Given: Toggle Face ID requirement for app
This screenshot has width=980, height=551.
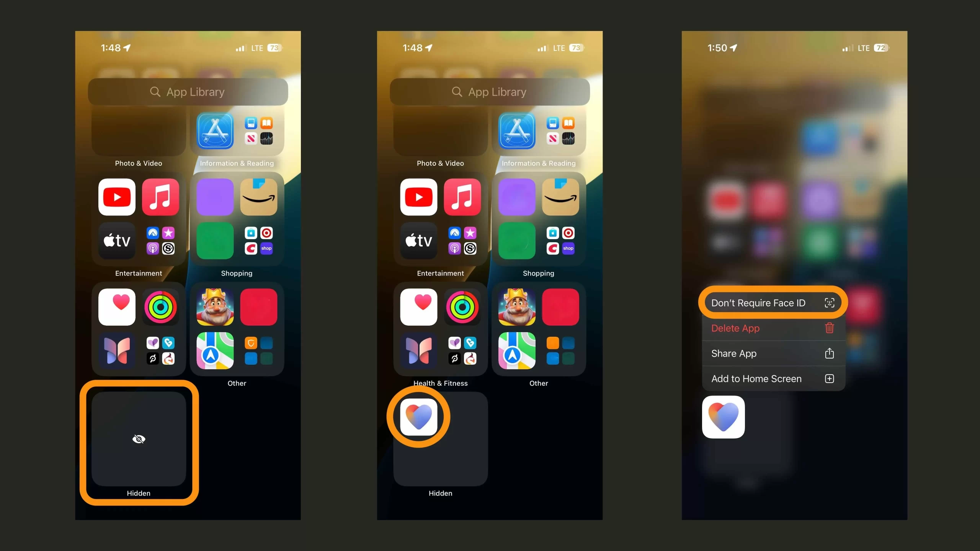Looking at the screenshot, I should click(772, 303).
